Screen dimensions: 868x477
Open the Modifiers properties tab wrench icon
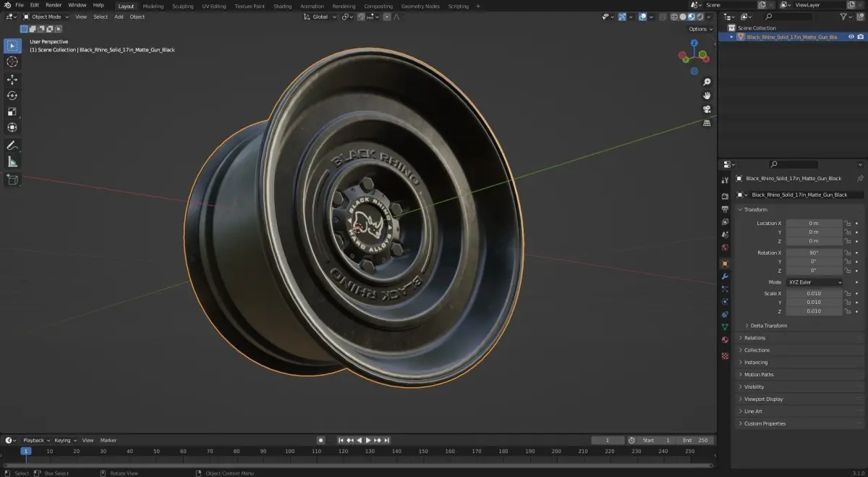click(x=725, y=277)
